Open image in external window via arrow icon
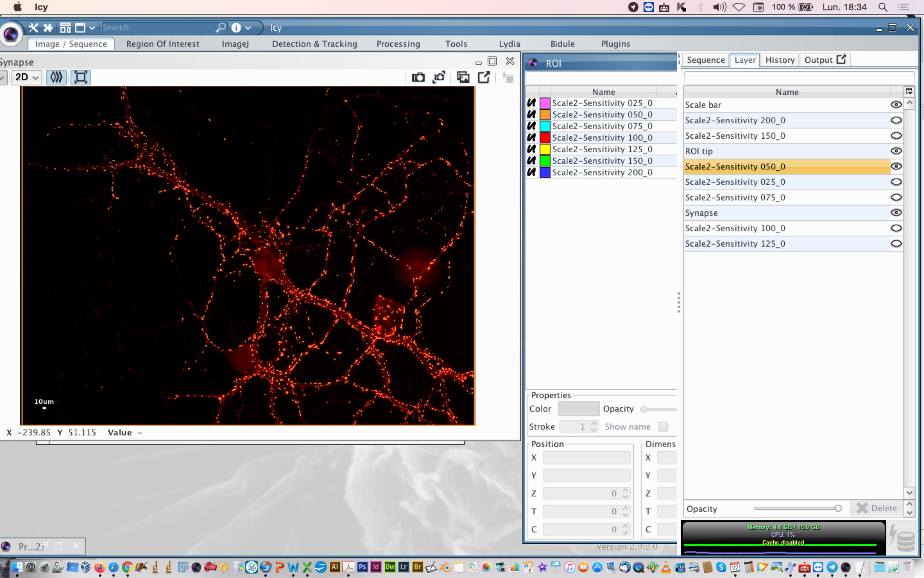 [x=483, y=77]
